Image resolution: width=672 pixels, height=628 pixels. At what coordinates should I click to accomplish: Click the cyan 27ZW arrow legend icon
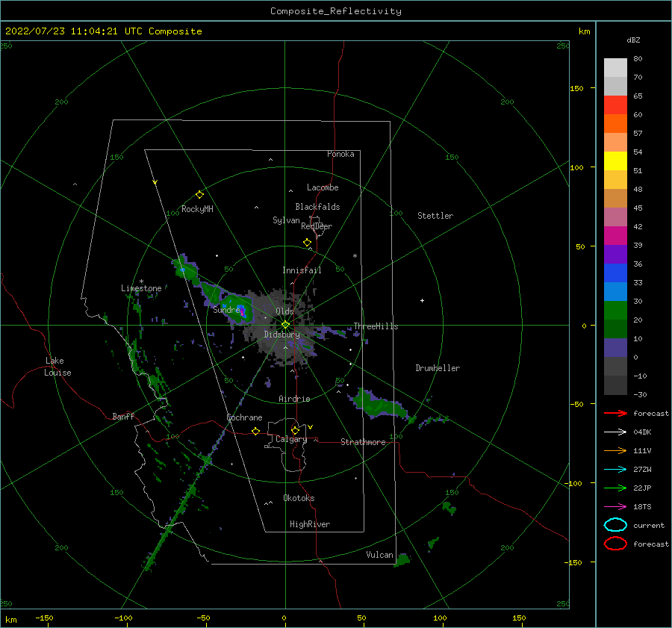[x=615, y=470]
